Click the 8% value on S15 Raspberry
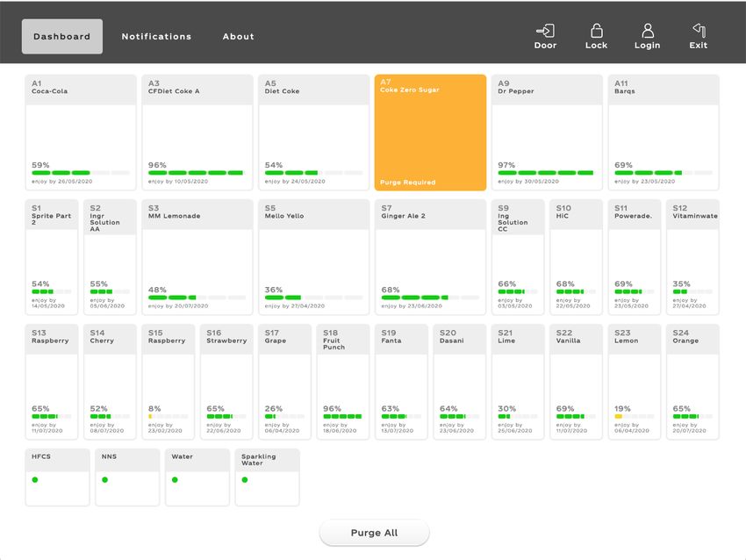 point(154,409)
